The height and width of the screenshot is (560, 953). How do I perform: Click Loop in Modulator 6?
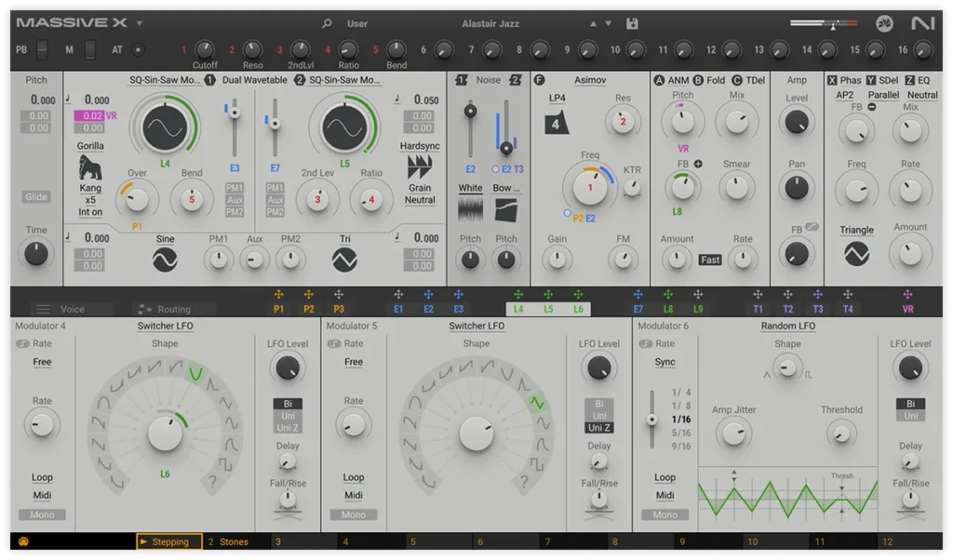point(664,477)
